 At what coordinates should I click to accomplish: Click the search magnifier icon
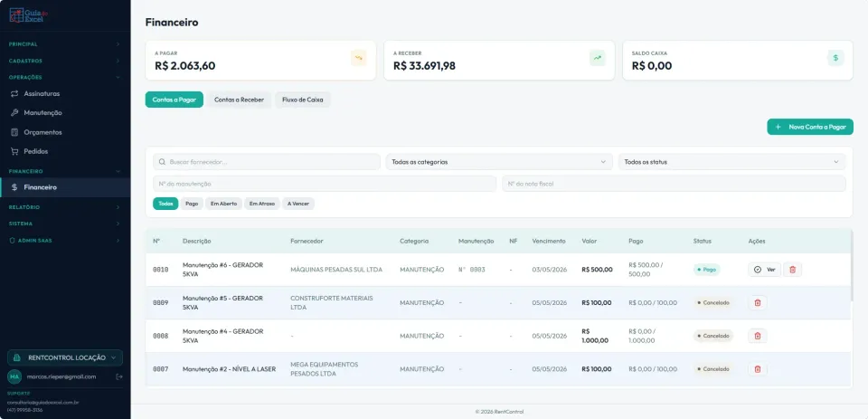(162, 162)
